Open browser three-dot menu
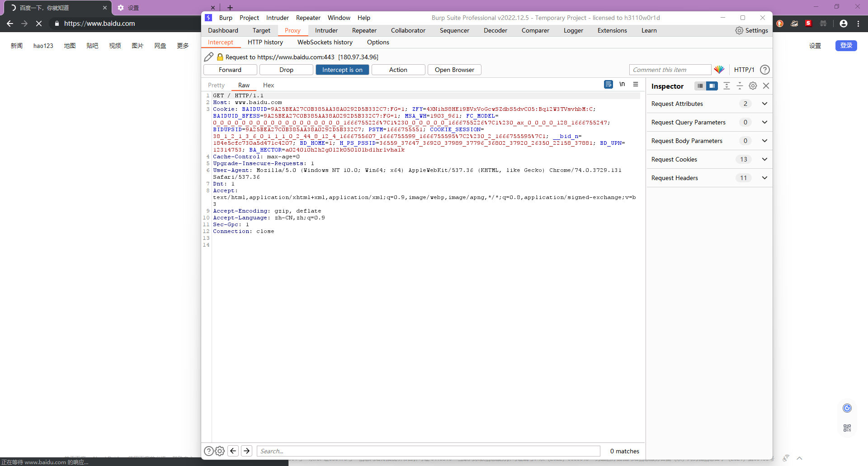 point(859,24)
